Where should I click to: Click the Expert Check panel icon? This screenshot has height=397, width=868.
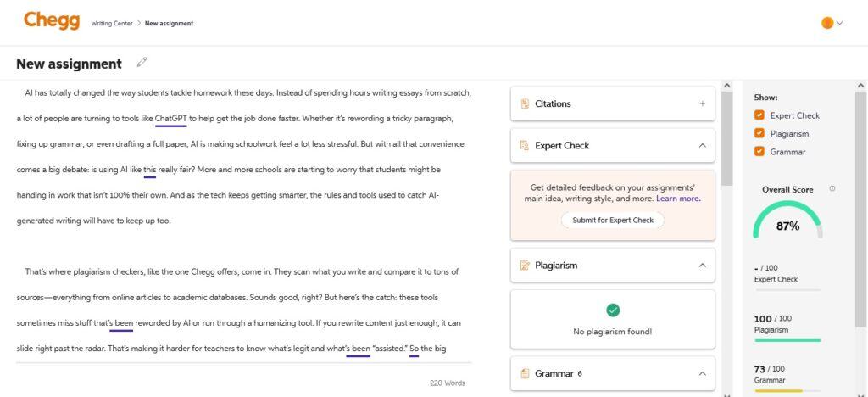coord(525,146)
